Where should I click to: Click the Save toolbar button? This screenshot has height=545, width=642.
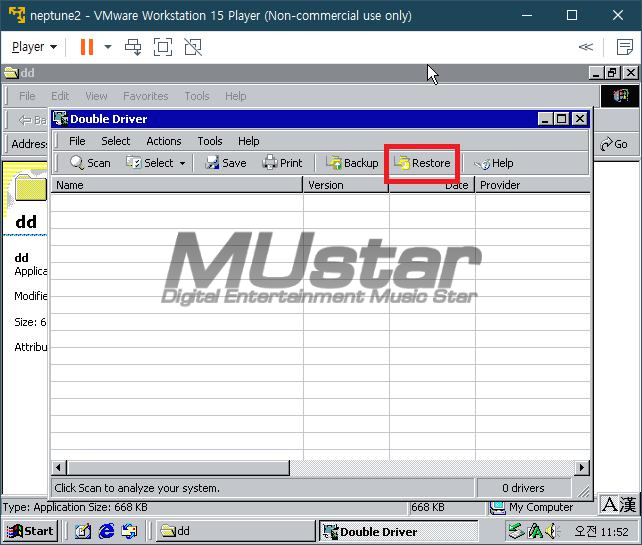[x=226, y=163]
